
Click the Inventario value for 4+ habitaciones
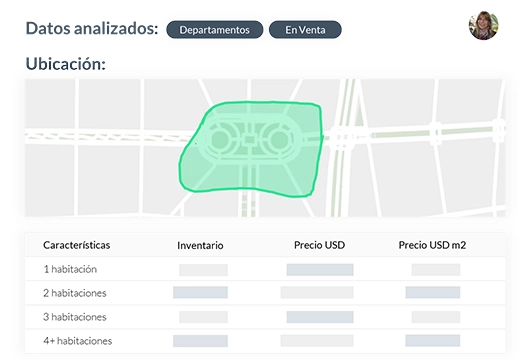coord(200,341)
